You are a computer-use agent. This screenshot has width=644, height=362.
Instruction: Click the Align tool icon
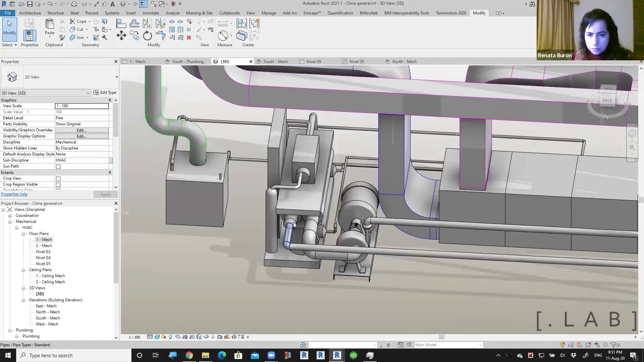click(x=121, y=23)
